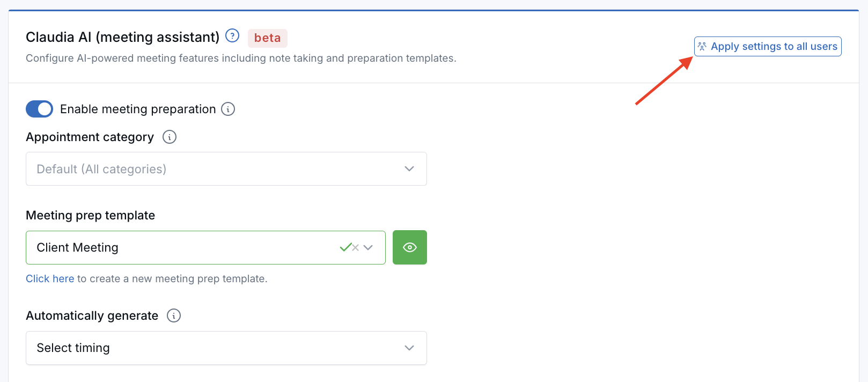This screenshot has height=382, width=868.
Task: Click inside the Client Meeting template field
Action: tap(161, 247)
